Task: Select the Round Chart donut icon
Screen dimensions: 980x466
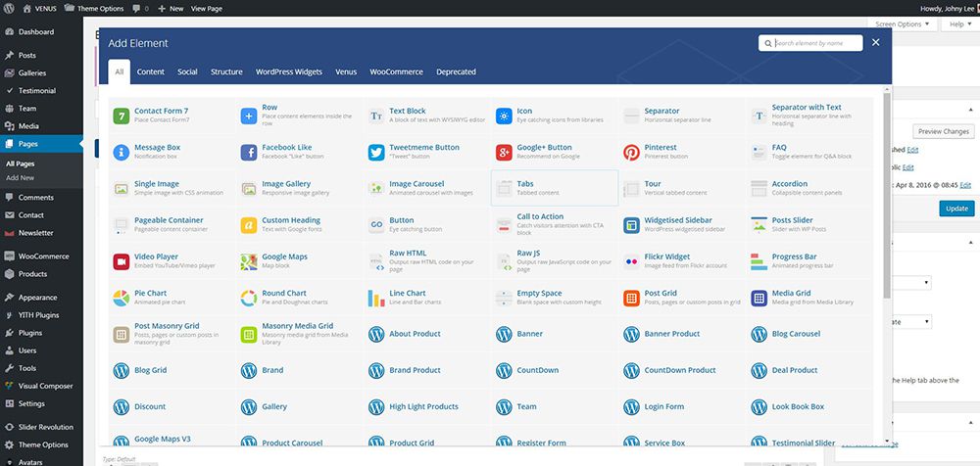Action: pos(249,298)
